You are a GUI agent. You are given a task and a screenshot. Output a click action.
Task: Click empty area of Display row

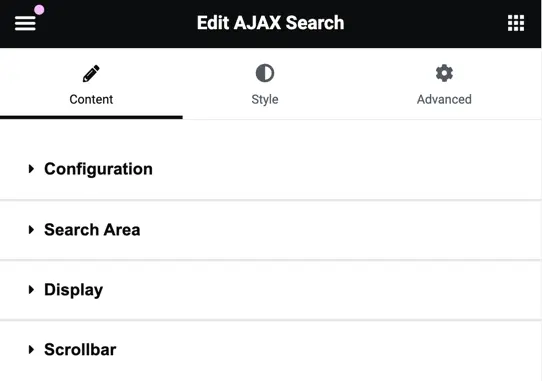321,290
